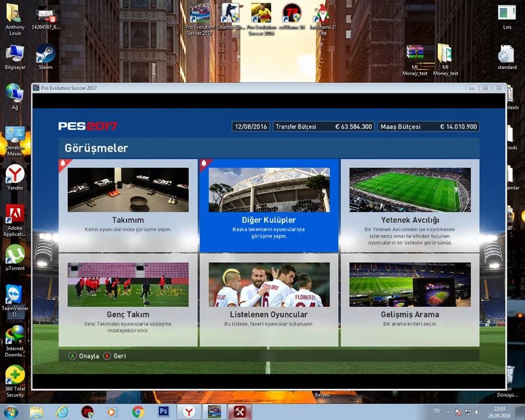The image size is (525, 420).
Task: Open the Steam desktop shortcut
Action: click(45, 56)
